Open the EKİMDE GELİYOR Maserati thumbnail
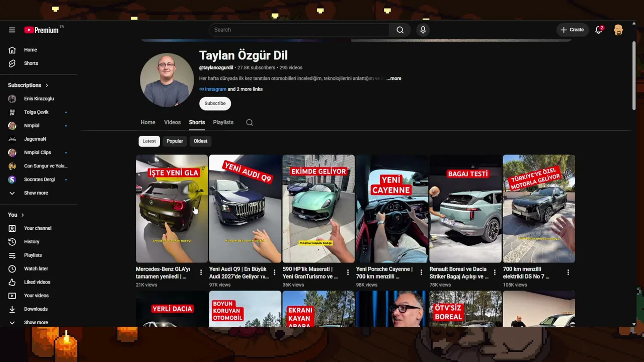 point(318,209)
